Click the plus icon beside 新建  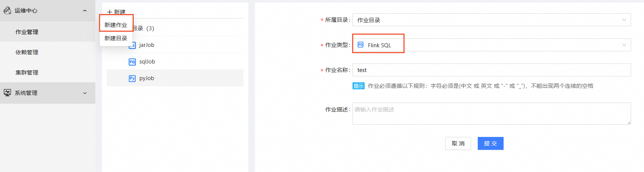[x=110, y=12]
